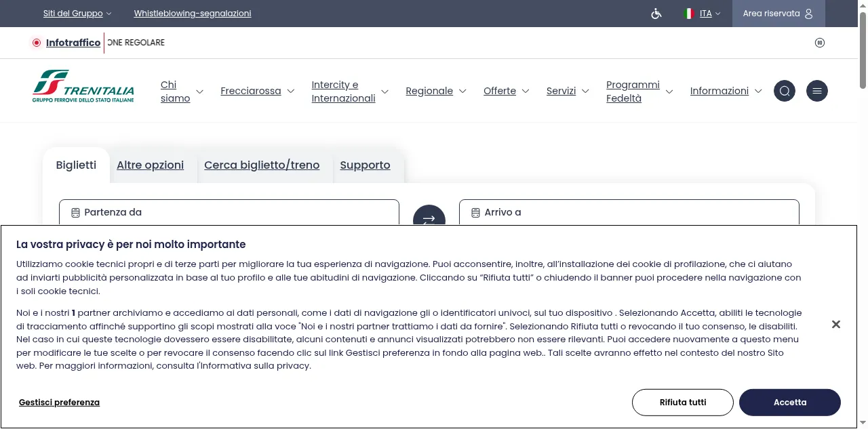This screenshot has width=868, height=429.
Task: Open the Informazioni menu
Action: tap(719, 91)
